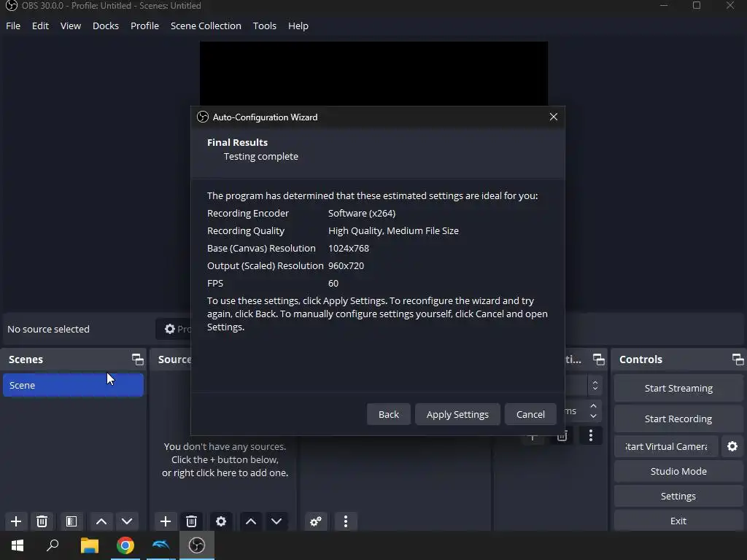This screenshot has height=560, width=747.
Task: Open the Docks menu
Action: [105, 26]
